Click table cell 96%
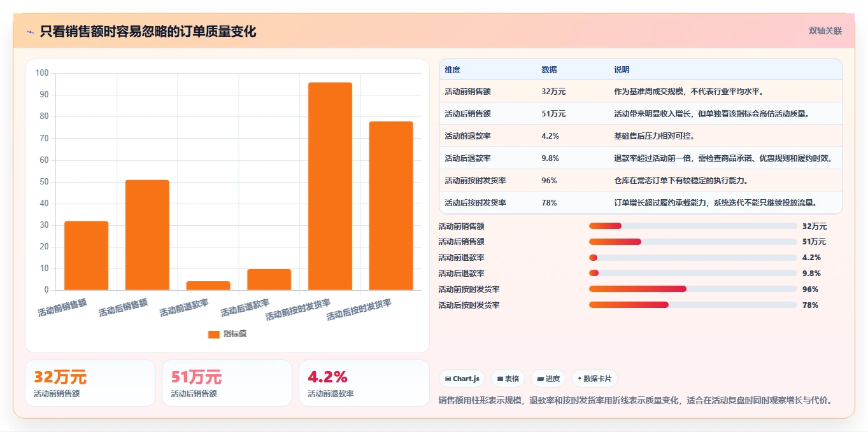Viewport: 868px width, 432px height. [550, 181]
